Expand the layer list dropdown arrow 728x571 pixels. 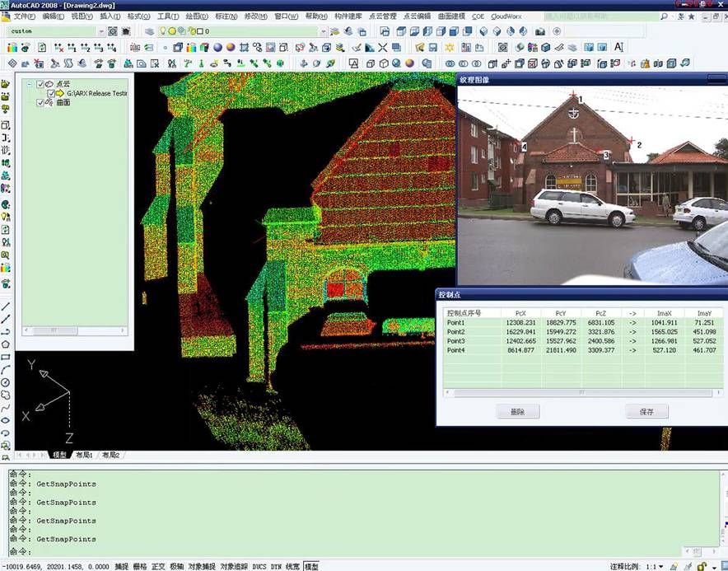[x=323, y=31]
